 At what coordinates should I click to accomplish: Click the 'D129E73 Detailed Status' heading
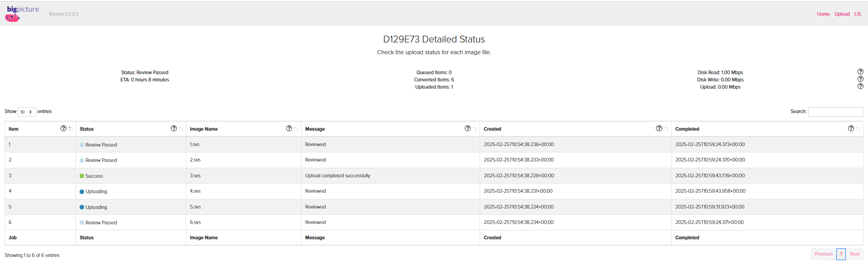click(434, 39)
